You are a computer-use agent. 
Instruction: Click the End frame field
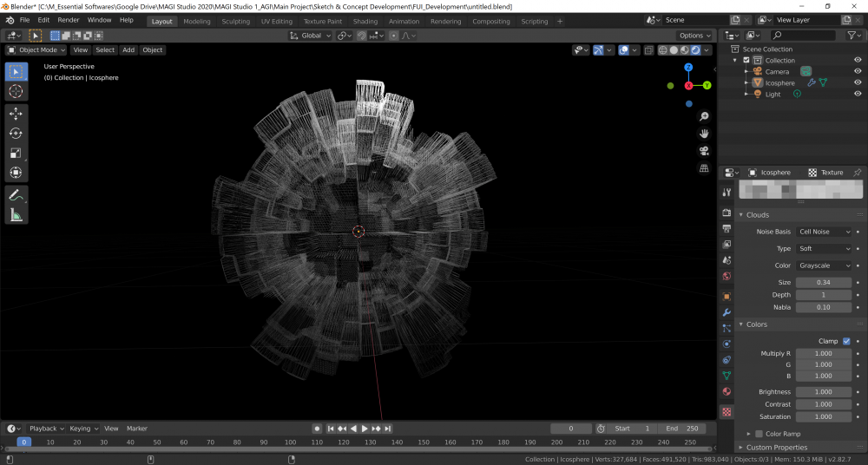pyautogui.click(x=682, y=429)
